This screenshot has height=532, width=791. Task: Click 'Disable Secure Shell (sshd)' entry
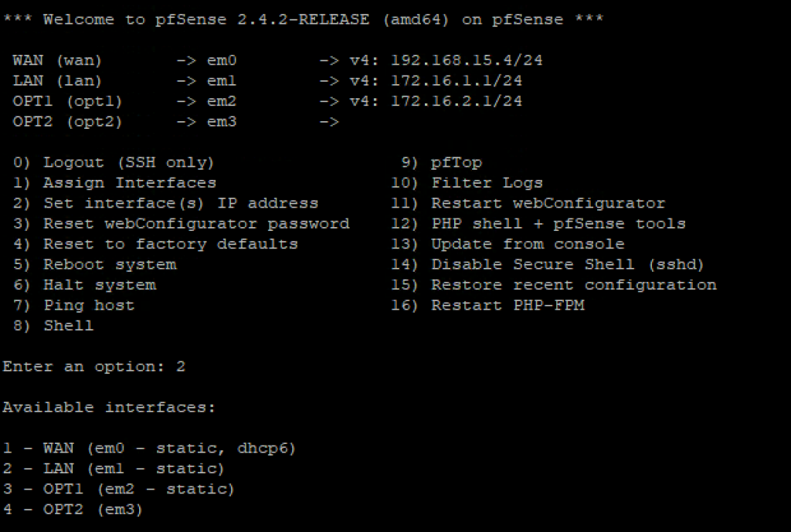pyautogui.click(x=548, y=265)
